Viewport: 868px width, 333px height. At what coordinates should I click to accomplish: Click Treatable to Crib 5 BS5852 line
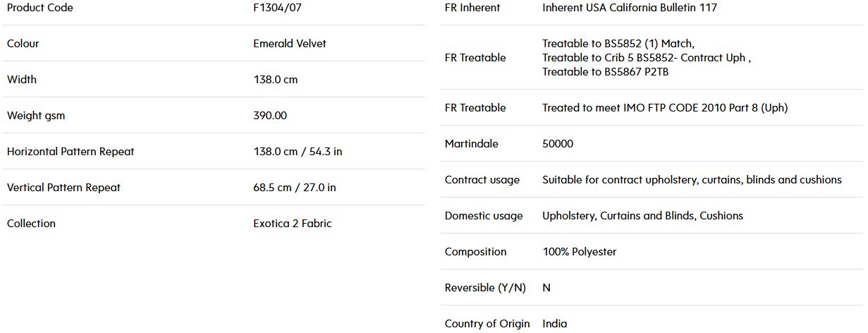pos(647,58)
